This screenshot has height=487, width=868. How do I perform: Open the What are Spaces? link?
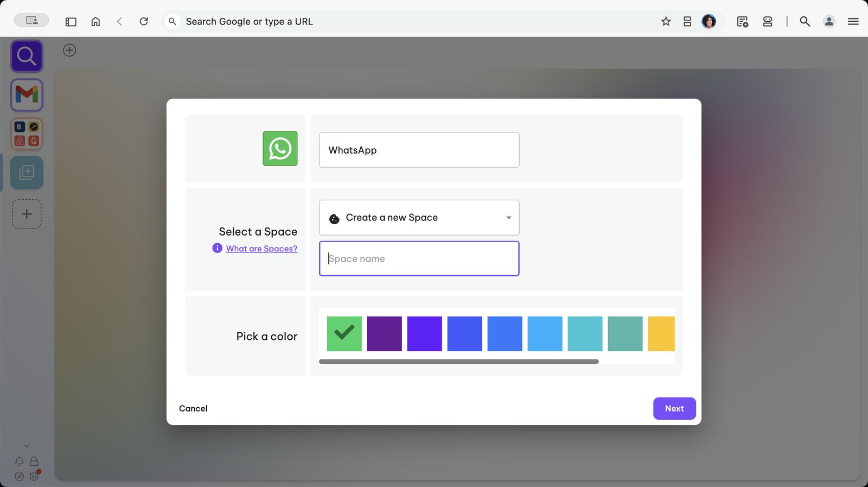261,249
